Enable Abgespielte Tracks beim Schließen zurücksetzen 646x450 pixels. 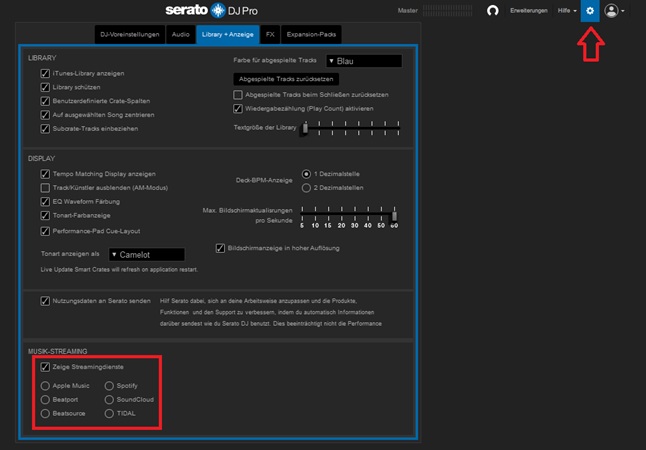(238, 95)
